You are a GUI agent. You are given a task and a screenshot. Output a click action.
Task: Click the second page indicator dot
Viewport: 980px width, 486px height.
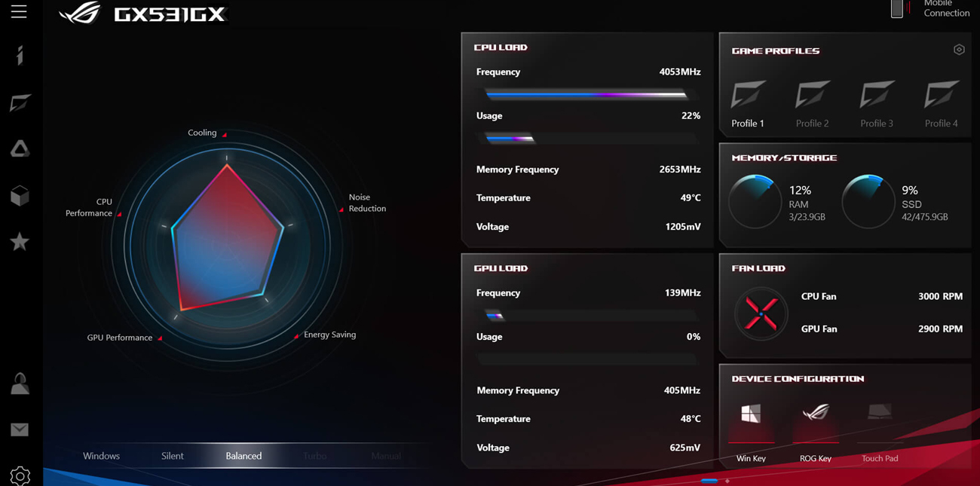(x=727, y=481)
